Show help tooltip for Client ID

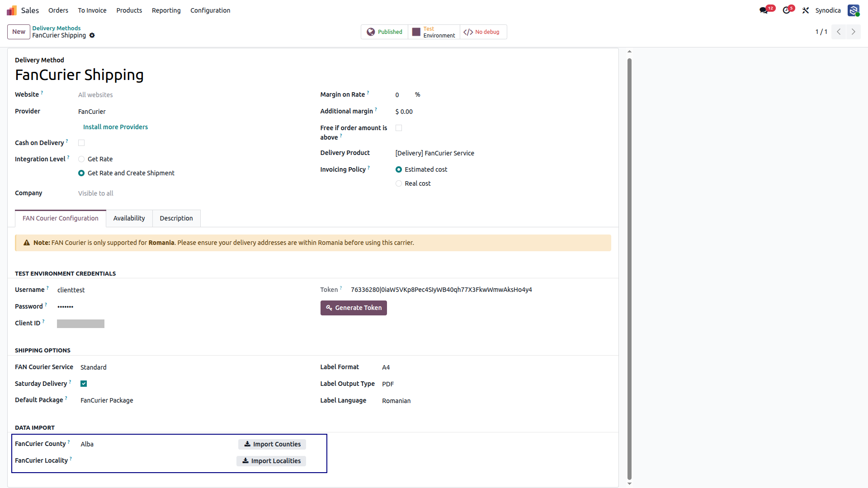43,321
